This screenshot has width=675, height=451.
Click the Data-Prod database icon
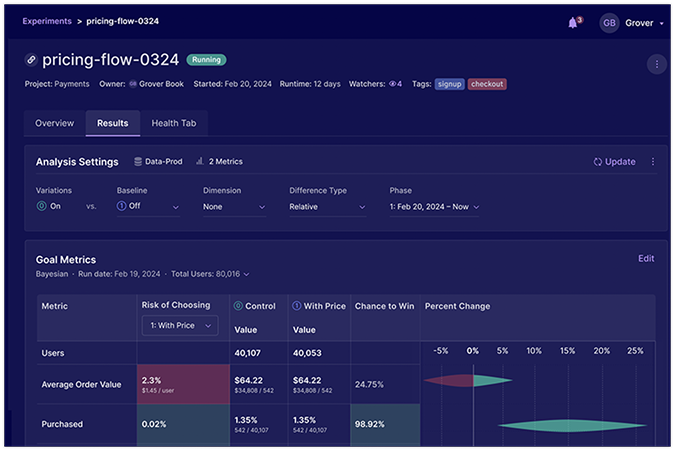[x=138, y=161]
